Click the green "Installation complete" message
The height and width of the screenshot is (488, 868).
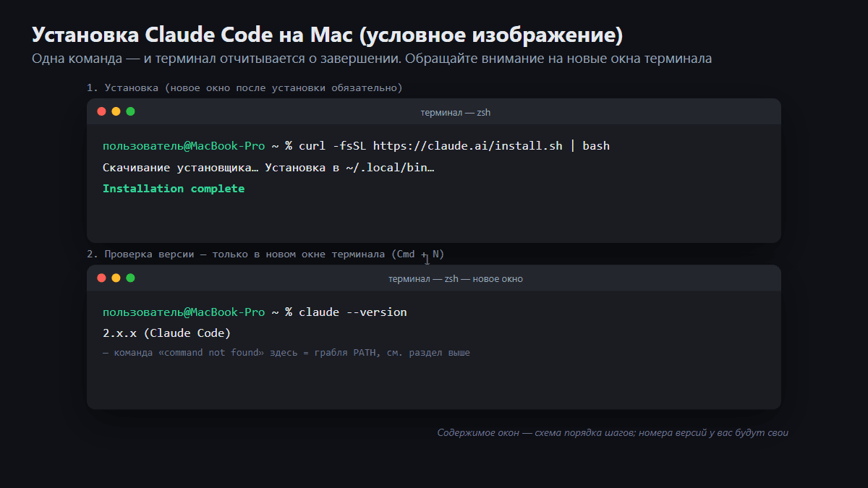pyautogui.click(x=174, y=189)
